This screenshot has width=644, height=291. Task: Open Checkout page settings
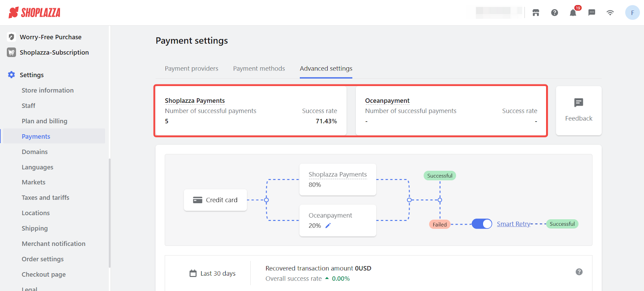click(x=43, y=274)
